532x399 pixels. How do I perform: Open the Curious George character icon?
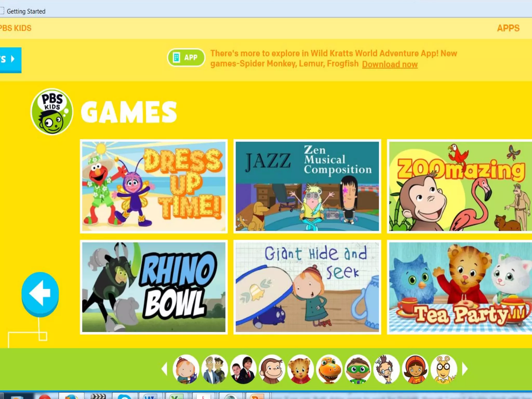[272, 369]
